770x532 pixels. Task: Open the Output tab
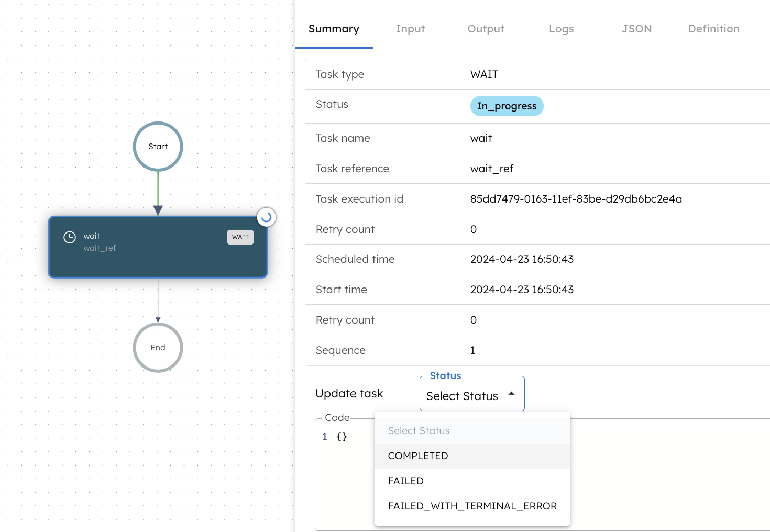point(486,29)
